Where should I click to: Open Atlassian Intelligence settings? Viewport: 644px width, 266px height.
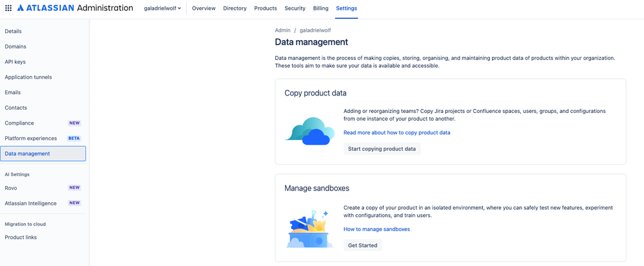click(43, 203)
